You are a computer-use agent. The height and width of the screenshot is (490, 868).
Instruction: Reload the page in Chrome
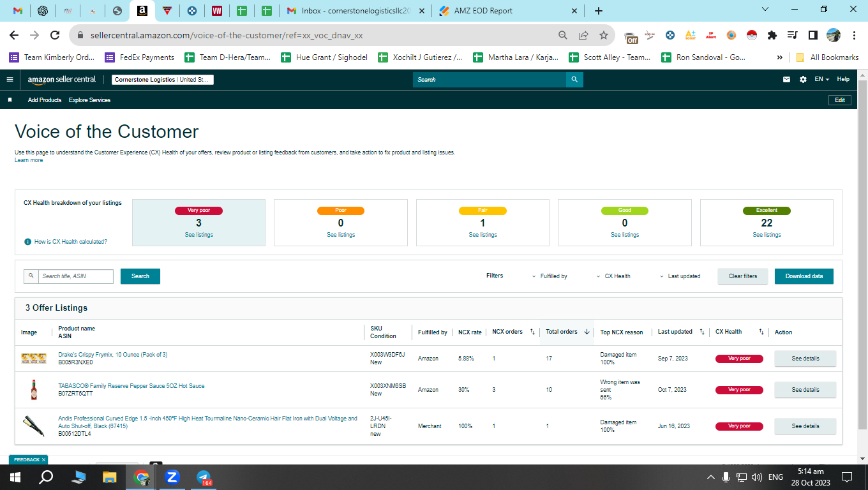click(55, 35)
